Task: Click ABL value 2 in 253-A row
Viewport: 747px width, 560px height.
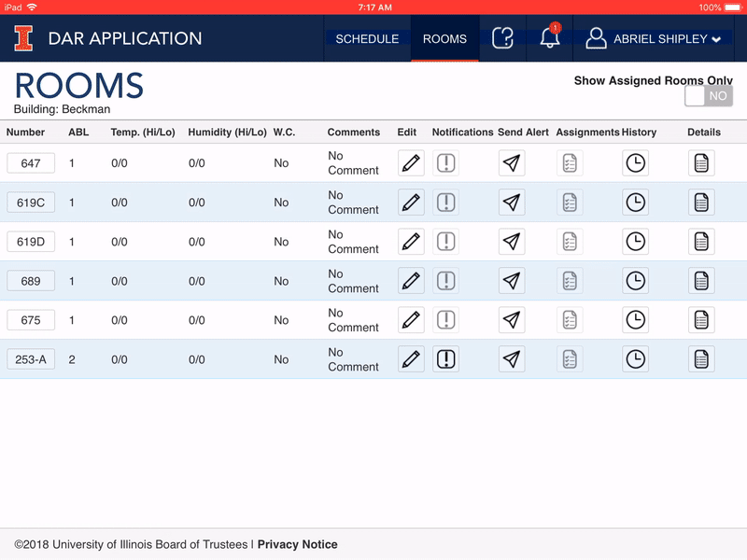Action: [72, 359]
